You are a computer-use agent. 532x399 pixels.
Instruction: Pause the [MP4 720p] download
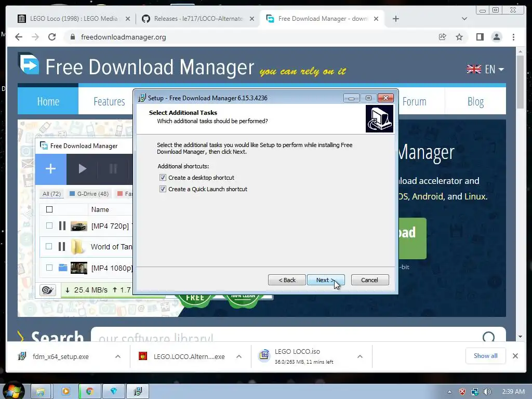(62, 225)
